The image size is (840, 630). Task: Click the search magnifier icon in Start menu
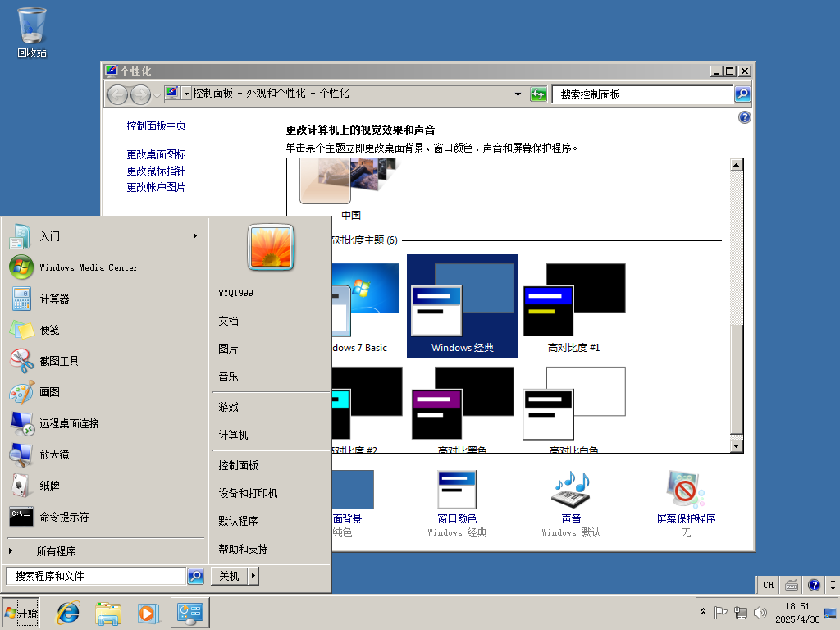coord(195,576)
